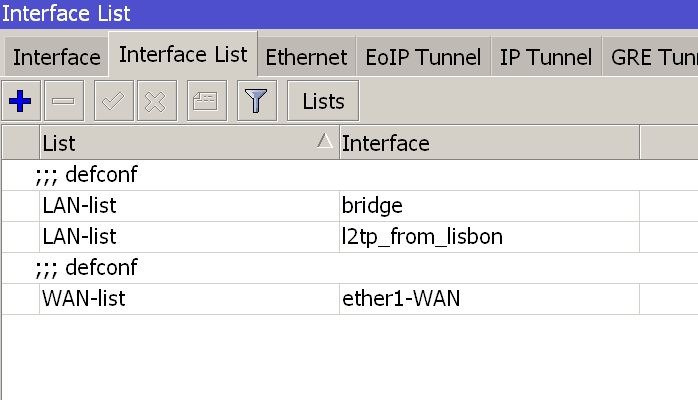The width and height of the screenshot is (698, 400).
Task: Select the Interface List tab
Action: point(183,54)
